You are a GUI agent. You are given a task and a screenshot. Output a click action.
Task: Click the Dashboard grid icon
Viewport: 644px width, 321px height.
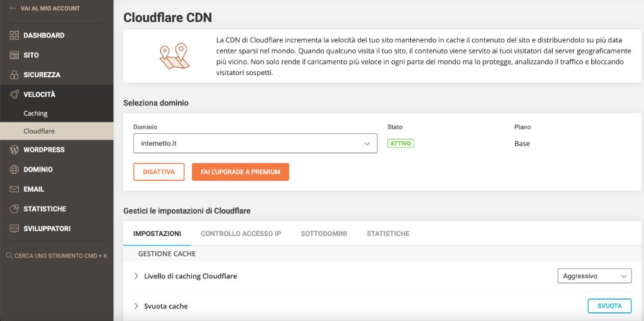[x=14, y=35]
